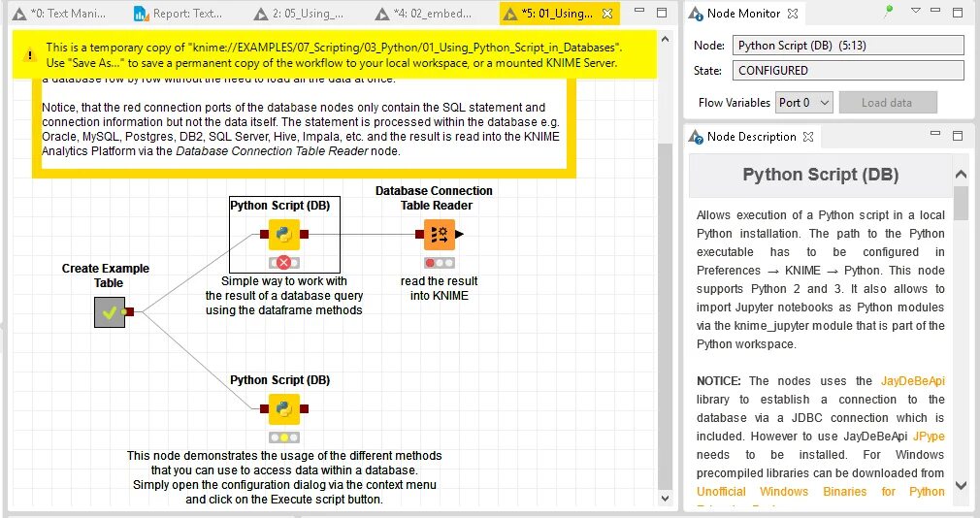980x518 pixels.
Task: Click the Load data button
Action: point(888,103)
